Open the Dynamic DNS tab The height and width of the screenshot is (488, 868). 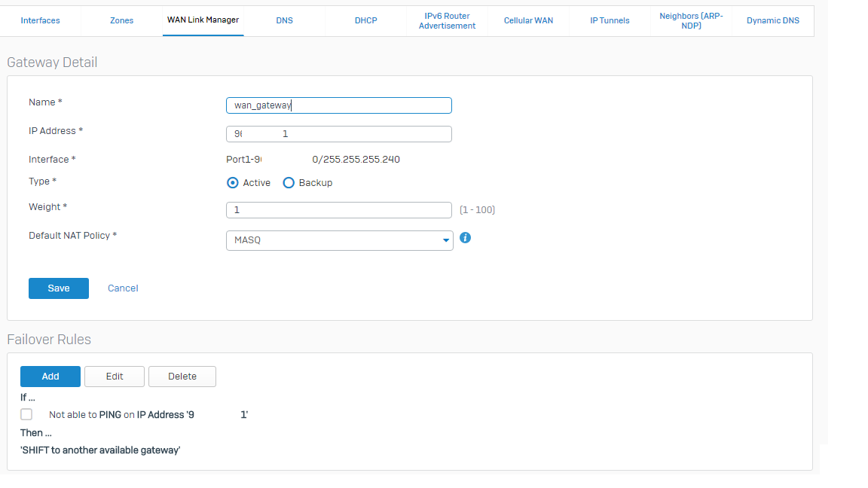(772, 20)
